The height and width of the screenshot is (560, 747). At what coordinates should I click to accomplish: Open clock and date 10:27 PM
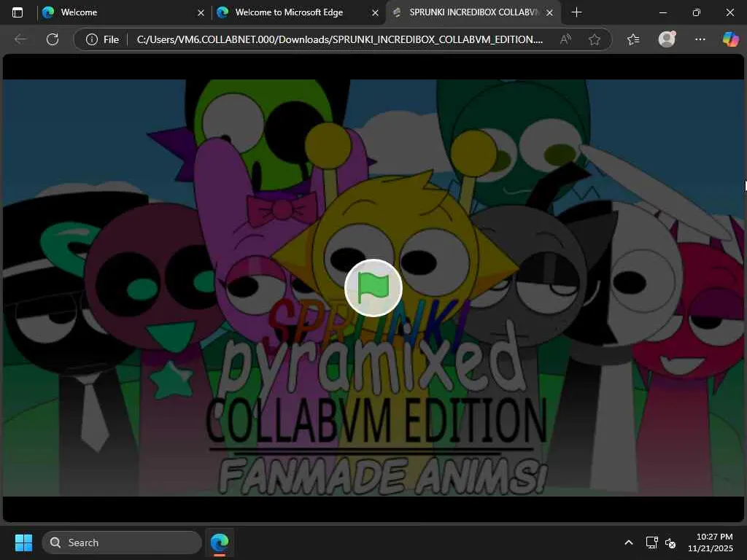click(x=711, y=542)
